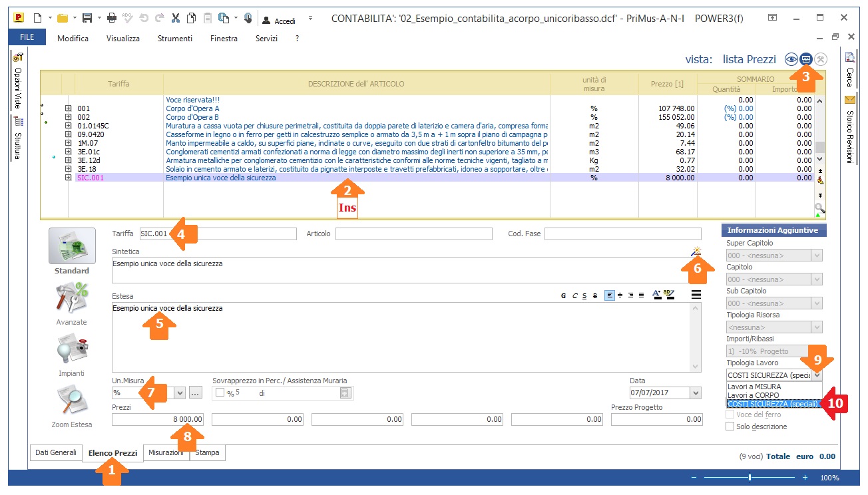Switch to the Misurazioni tab
The width and height of the screenshot is (868, 495).
[166, 452]
